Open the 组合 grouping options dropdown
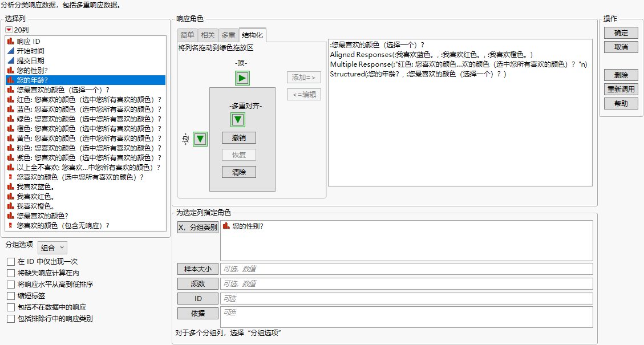The image size is (644, 345). [52, 247]
